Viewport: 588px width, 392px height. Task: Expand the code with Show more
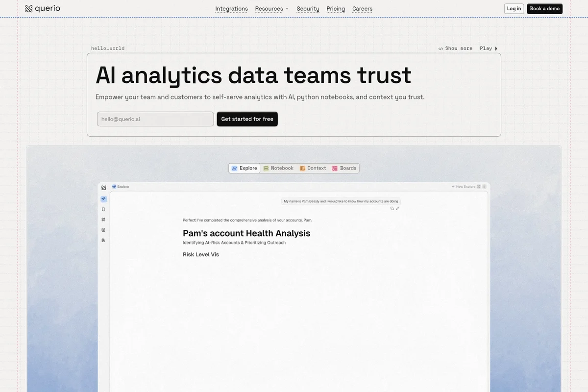tap(455, 49)
